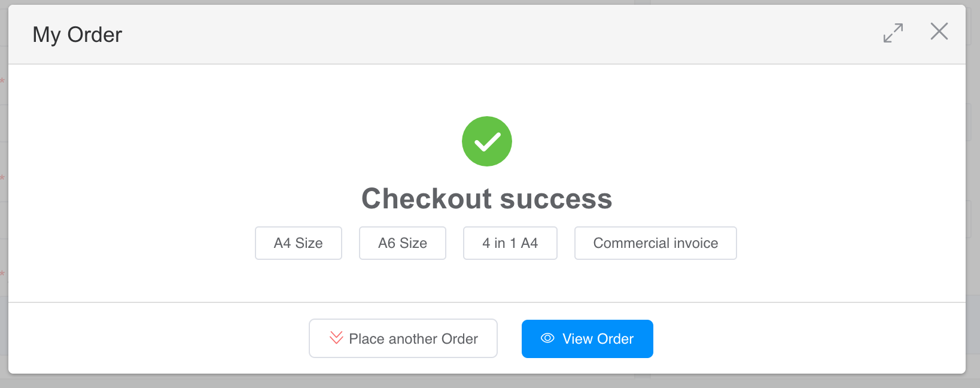The height and width of the screenshot is (388, 980).
Task: Click the My Order dialog title
Action: (77, 34)
